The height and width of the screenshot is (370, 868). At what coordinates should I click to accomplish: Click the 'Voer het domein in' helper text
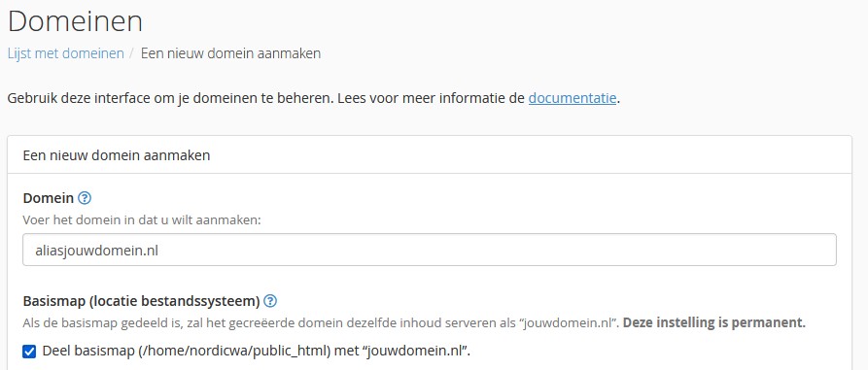pos(142,220)
